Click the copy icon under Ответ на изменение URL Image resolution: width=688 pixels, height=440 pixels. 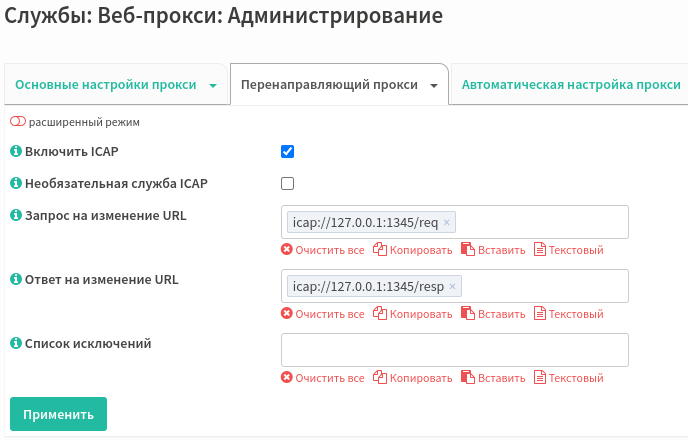click(x=380, y=314)
